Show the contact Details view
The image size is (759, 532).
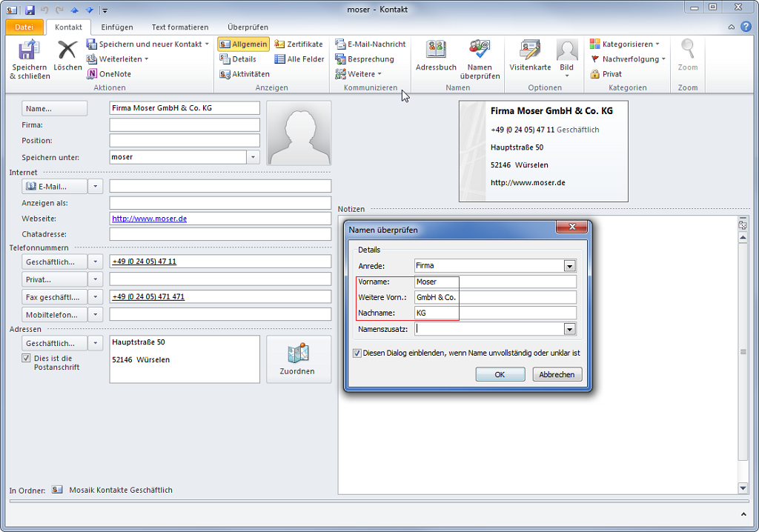238,59
